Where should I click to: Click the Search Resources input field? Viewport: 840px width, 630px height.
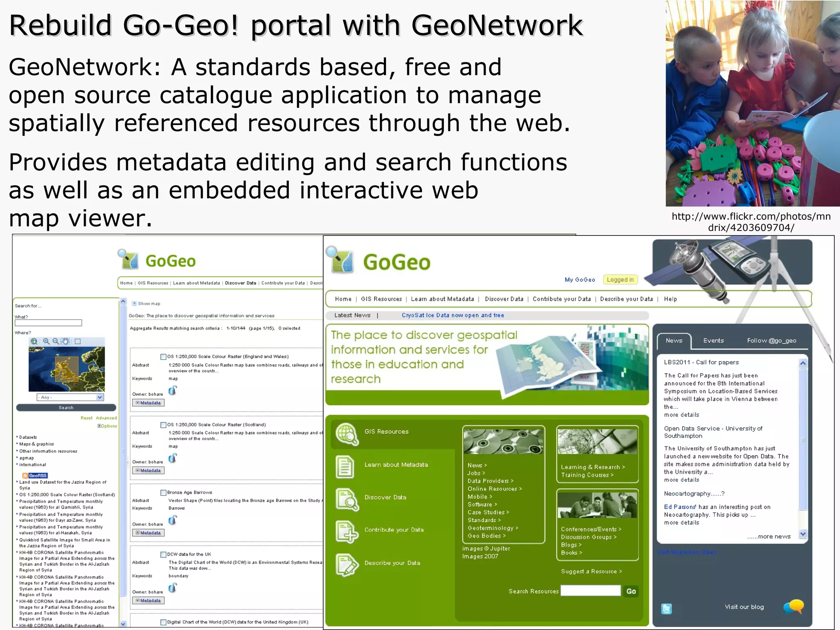coord(591,591)
